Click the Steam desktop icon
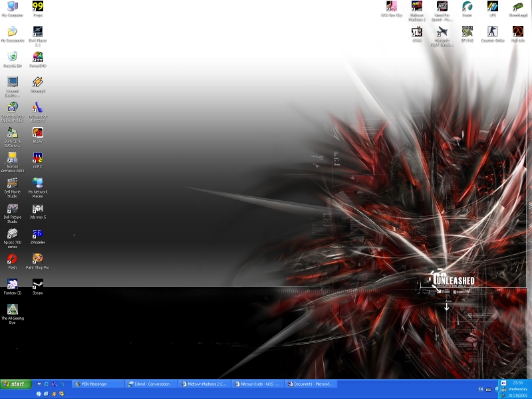Screen dimensions: 532x399 coord(38,284)
